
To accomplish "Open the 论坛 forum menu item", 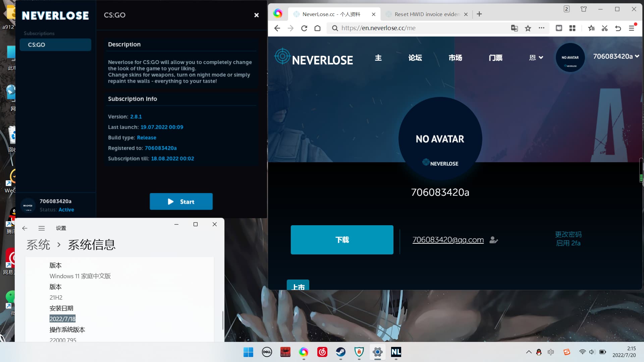I will (415, 58).
